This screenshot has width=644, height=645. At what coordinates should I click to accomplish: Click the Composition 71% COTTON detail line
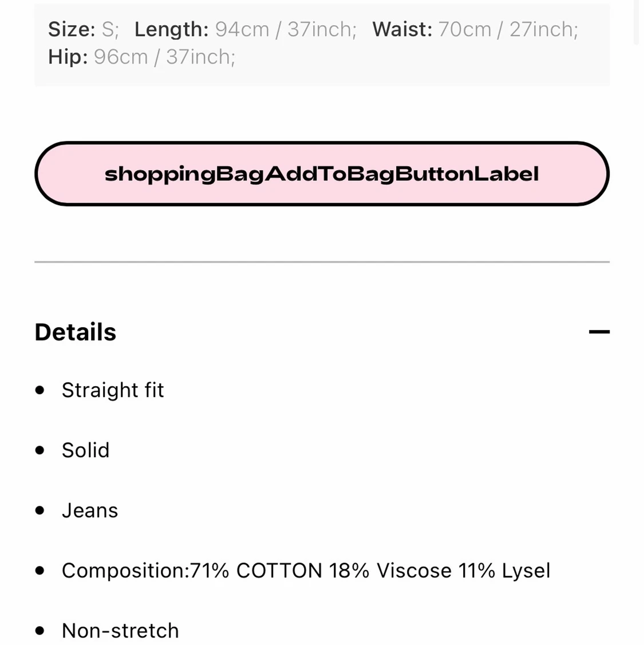click(306, 571)
